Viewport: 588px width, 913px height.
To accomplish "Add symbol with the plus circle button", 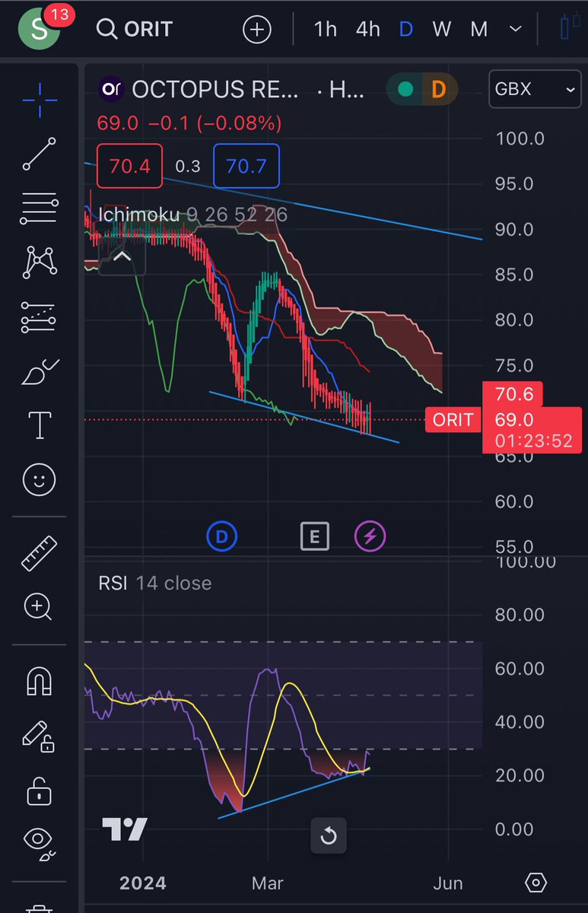I will coord(257,30).
